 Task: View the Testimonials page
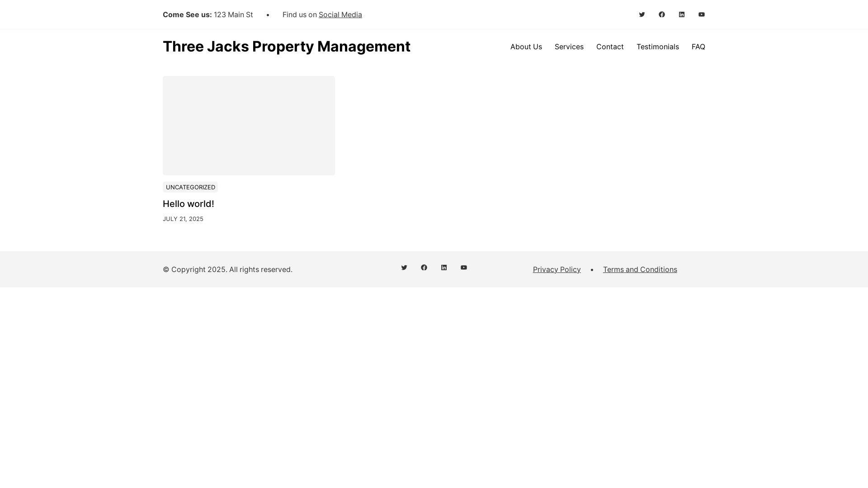click(657, 47)
